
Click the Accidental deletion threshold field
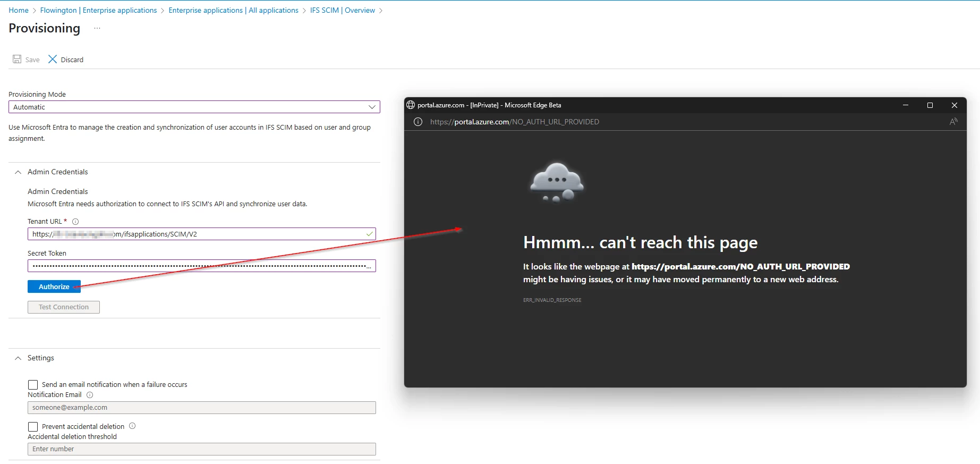(202, 449)
